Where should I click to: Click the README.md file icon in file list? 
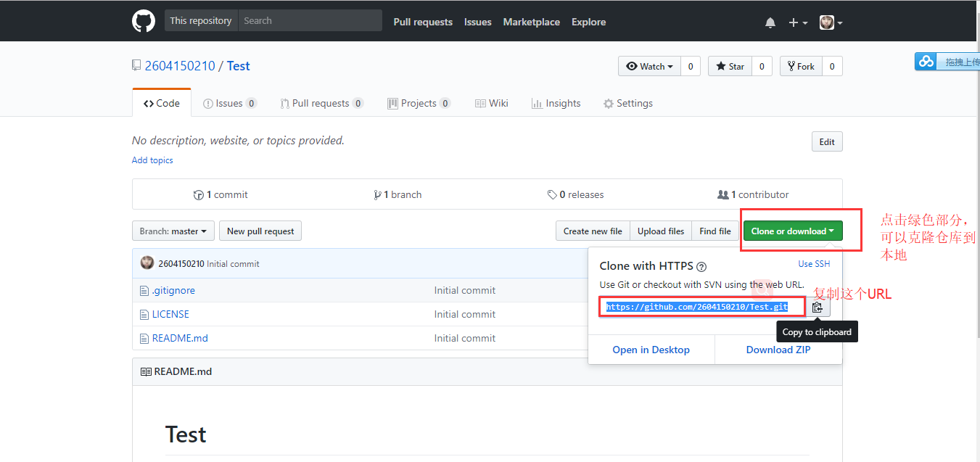[x=144, y=338]
